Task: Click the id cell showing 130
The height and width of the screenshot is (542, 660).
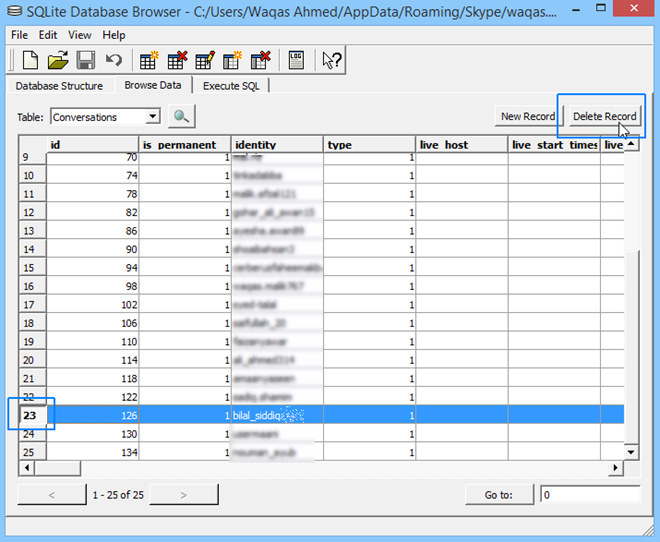Action: [93, 434]
